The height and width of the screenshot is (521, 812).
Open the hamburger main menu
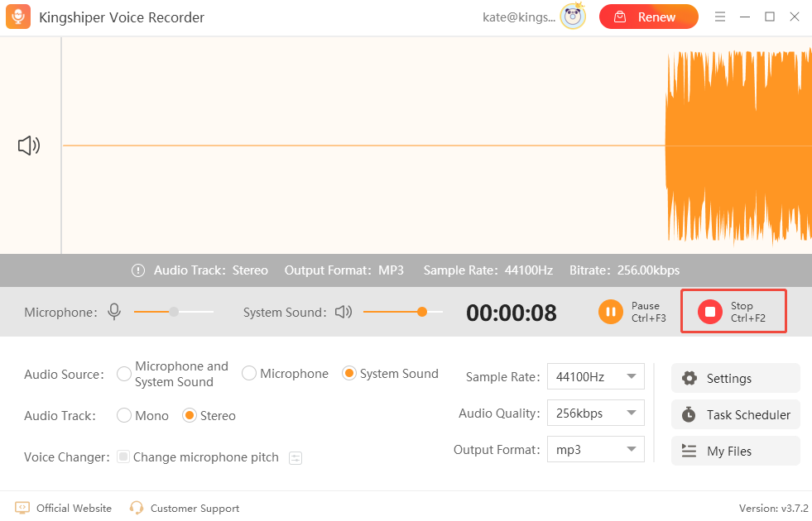click(720, 17)
